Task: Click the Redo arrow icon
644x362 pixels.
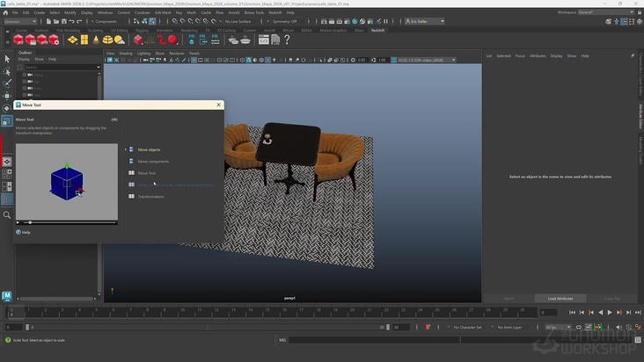Action: pyautogui.click(x=79, y=21)
